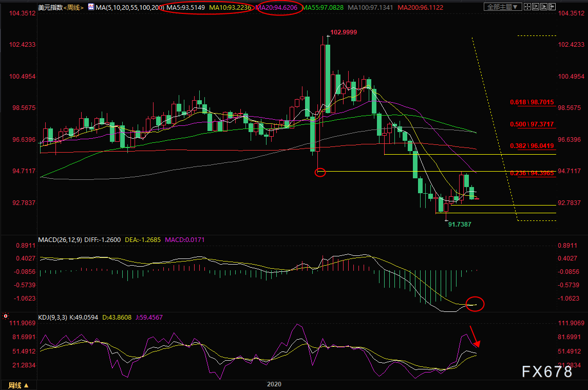Click the rightmost icon in top-right toolbar
Viewport: 588px width, 390px height.
tap(551, 7)
